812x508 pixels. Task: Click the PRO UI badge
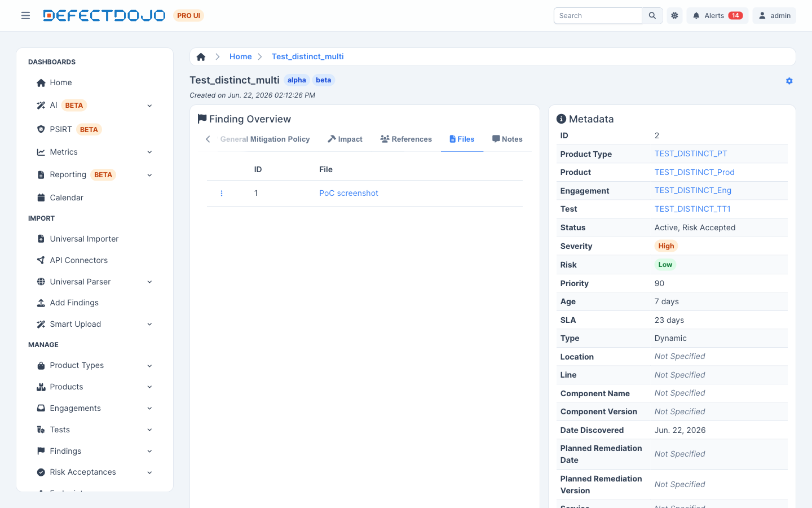pyautogui.click(x=188, y=16)
